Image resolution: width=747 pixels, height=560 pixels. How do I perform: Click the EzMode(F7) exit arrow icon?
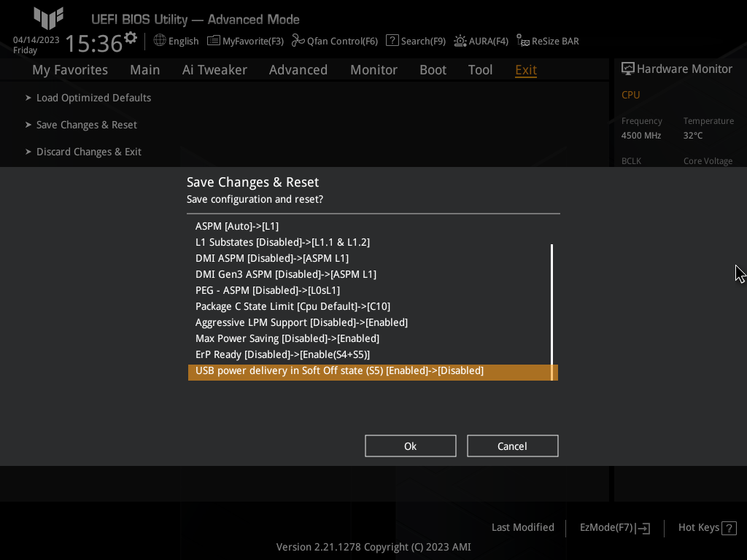(x=643, y=528)
